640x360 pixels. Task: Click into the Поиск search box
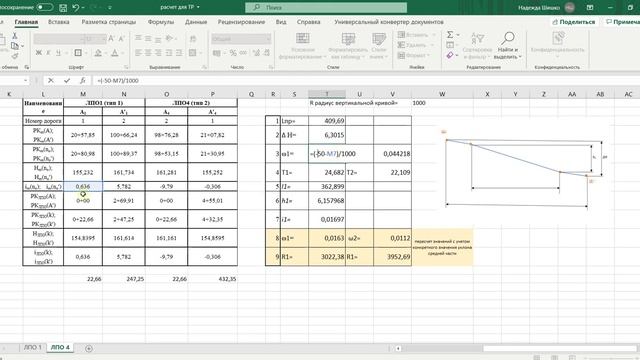pyautogui.click(x=326, y=7)
